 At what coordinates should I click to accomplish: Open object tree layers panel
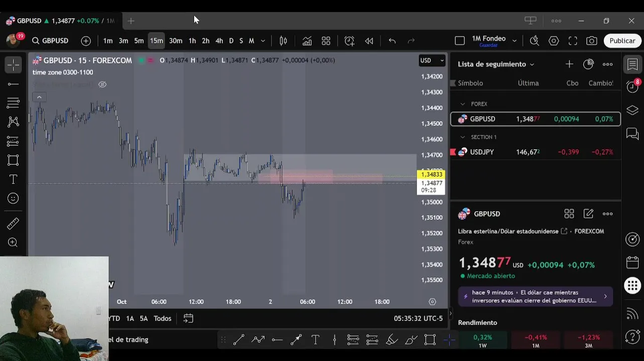pyautogui.click(x=632, y=110)
